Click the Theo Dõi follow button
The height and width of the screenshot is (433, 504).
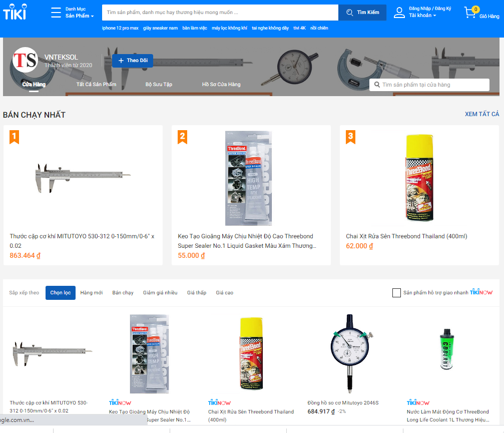tap(133, 61)
